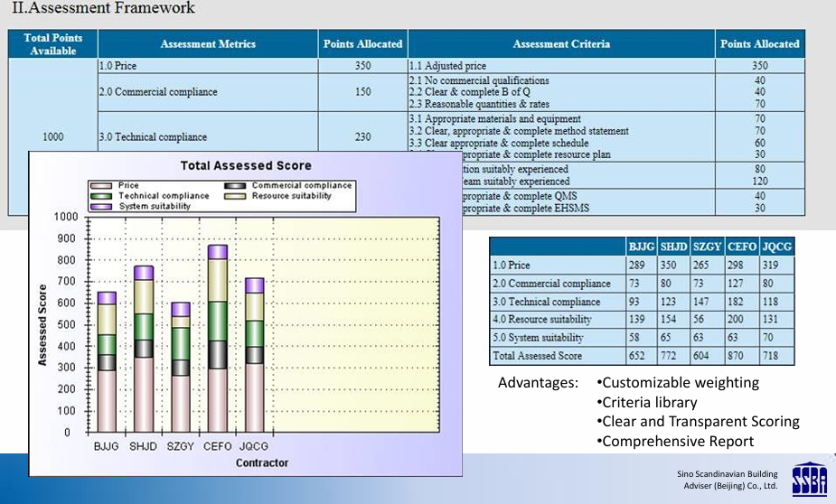The image size is (836, 504).
Task: Click the CEFO stacked bar
Action: pos(218,339)
